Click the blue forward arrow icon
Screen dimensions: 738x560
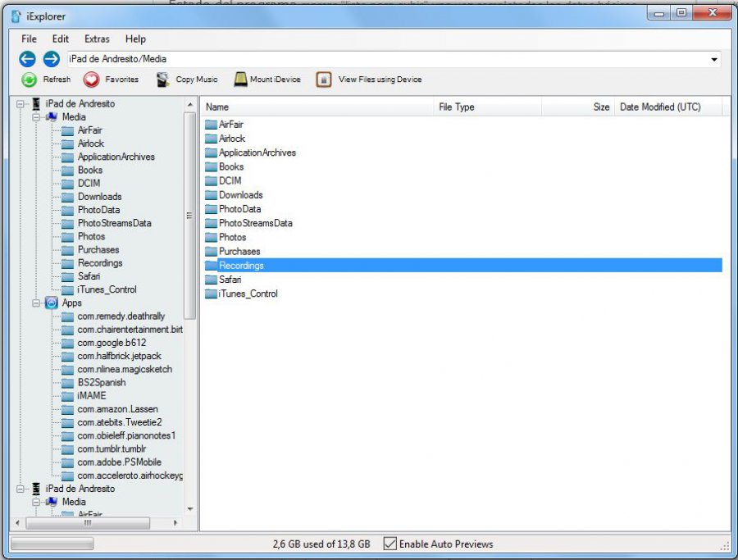click(52, 59)
